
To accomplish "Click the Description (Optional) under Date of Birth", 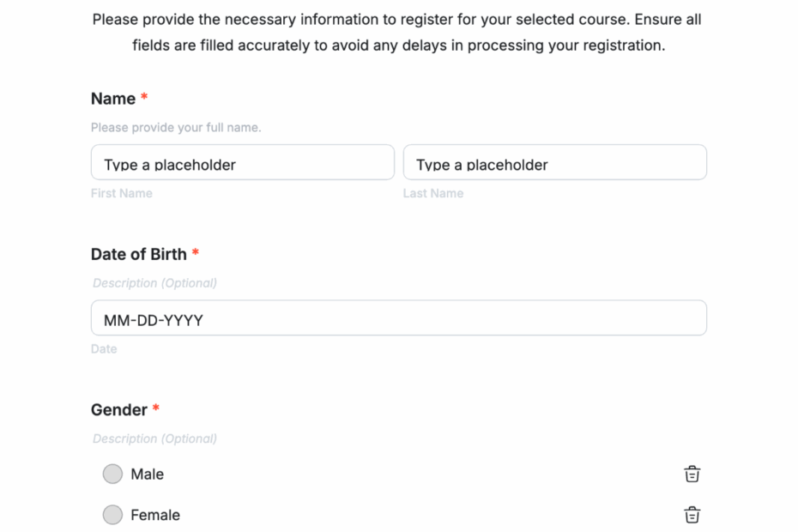I will tap(154, 283).
